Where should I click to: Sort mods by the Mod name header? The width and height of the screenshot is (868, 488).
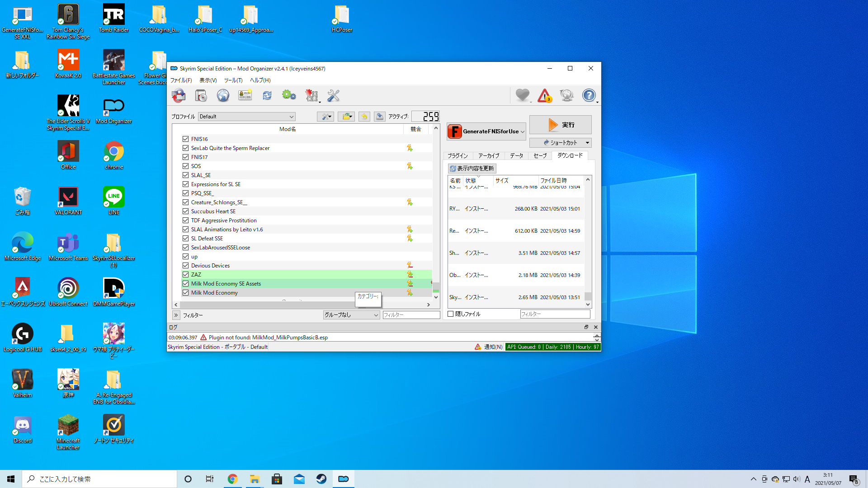pyautogui.click(x=288, y=129)
